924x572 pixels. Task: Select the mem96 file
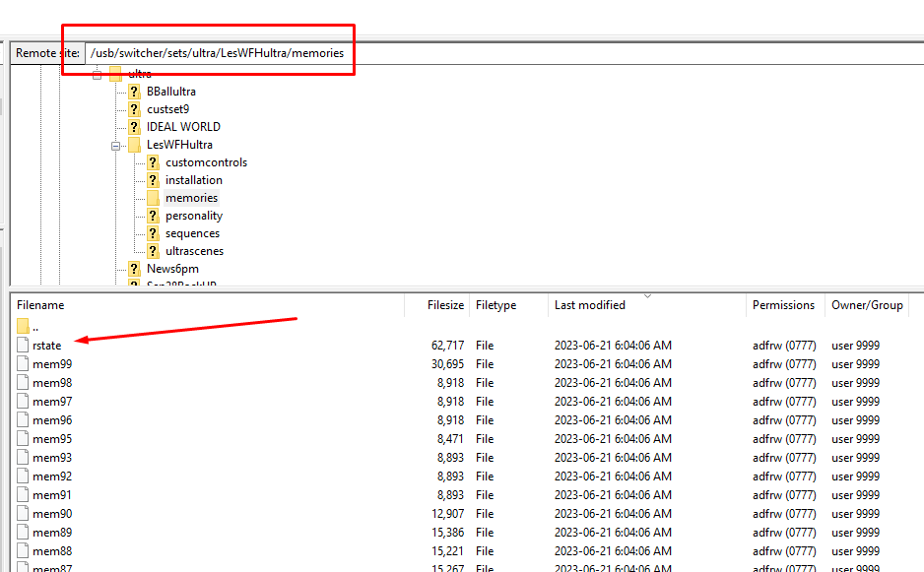click(52, 420)
